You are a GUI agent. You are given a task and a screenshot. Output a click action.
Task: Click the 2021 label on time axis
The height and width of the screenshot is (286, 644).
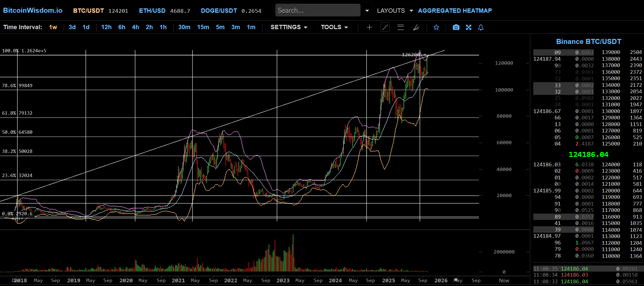(178, 281)
